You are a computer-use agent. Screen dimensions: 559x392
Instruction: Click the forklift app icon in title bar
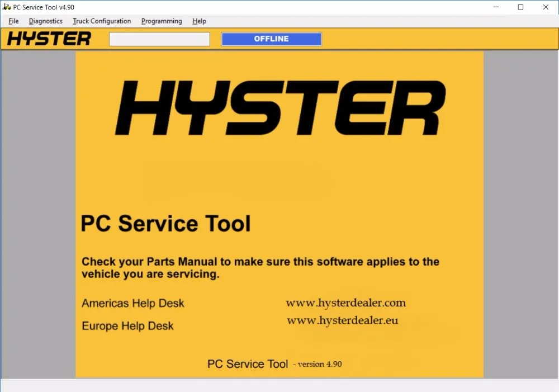(x=7, y=7)
